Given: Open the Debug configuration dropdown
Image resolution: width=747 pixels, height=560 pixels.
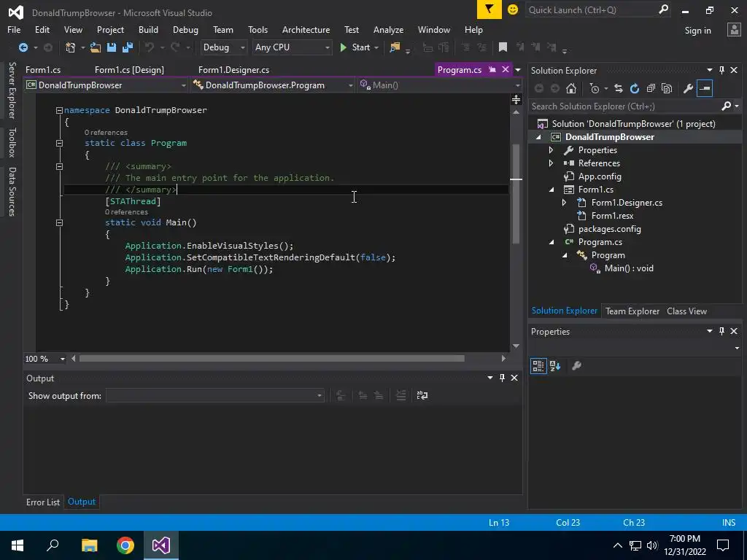Looking at the screenshot, I should (224, 47).
